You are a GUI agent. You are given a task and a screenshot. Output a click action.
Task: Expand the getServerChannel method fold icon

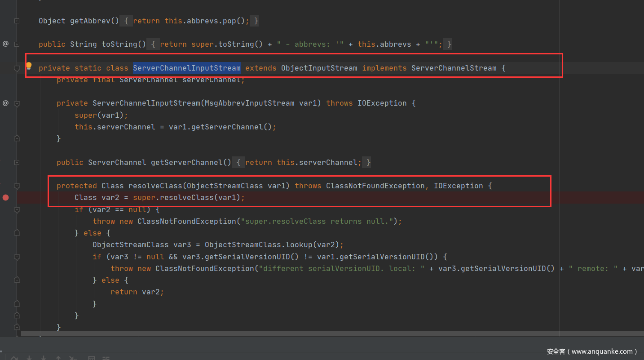pos(17,162)
